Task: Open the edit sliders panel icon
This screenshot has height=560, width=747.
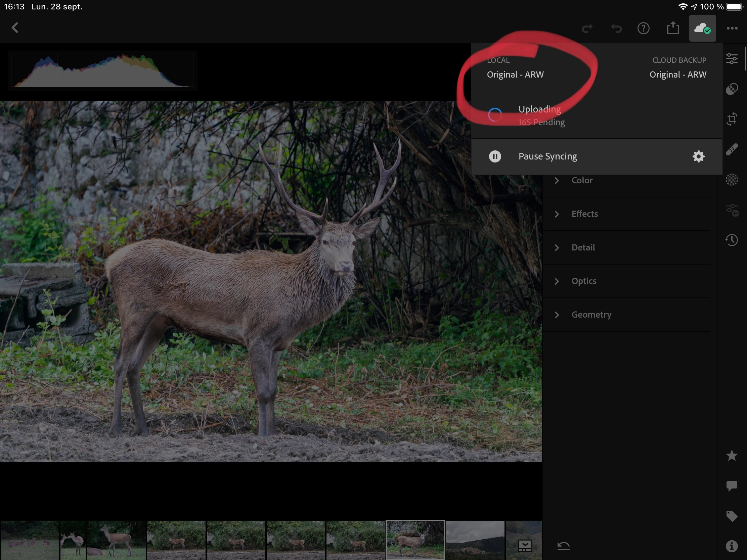Action: coord(732,59)
